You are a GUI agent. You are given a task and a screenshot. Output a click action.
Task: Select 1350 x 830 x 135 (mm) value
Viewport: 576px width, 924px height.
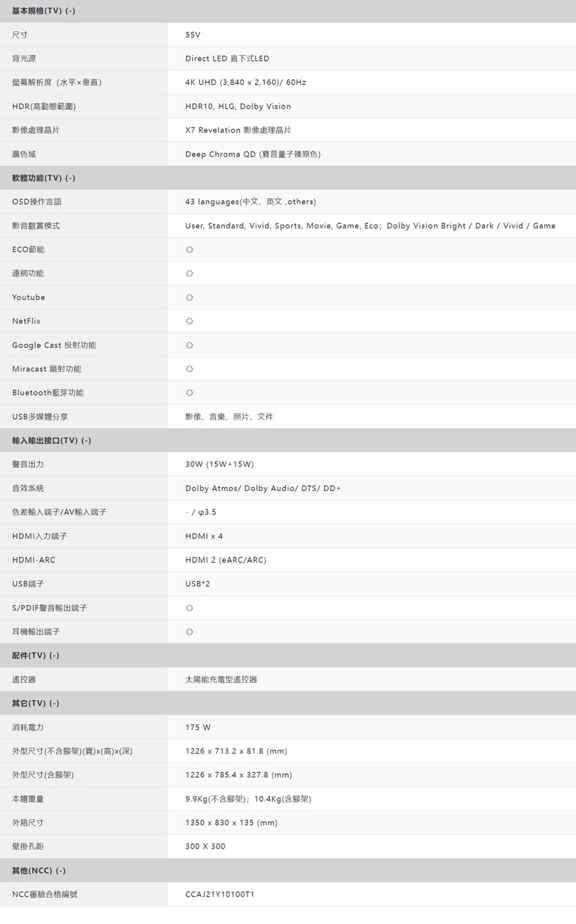[x=231, y=823]
